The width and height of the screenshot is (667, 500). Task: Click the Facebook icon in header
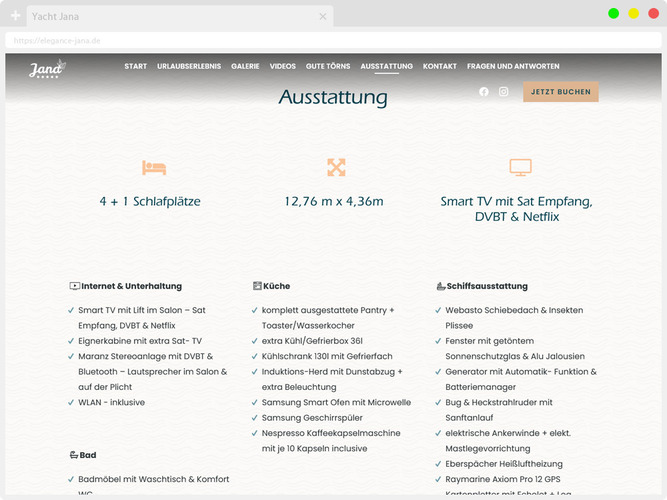pos(484,92)
